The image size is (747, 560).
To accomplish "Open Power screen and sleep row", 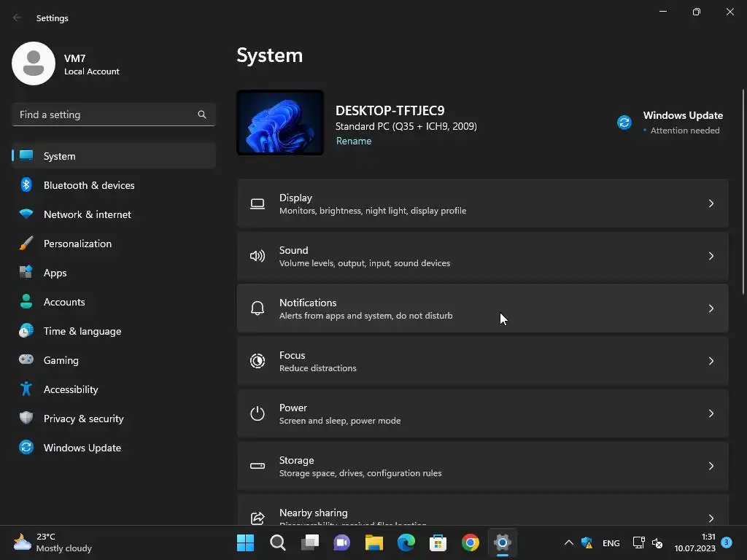I will [483, 413].
